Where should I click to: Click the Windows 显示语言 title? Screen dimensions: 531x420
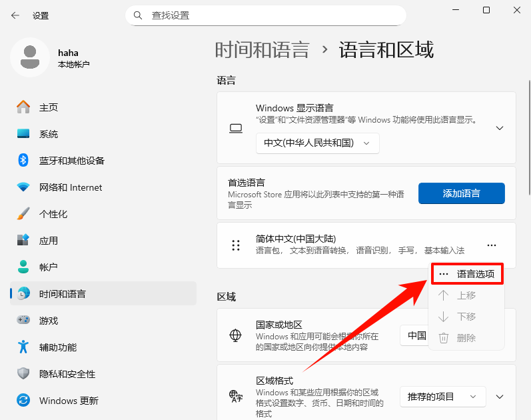click(294, 108)
